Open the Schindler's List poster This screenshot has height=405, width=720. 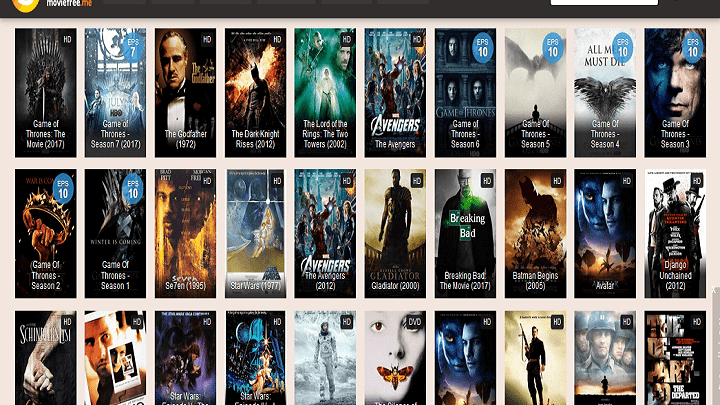click(45, 358)
